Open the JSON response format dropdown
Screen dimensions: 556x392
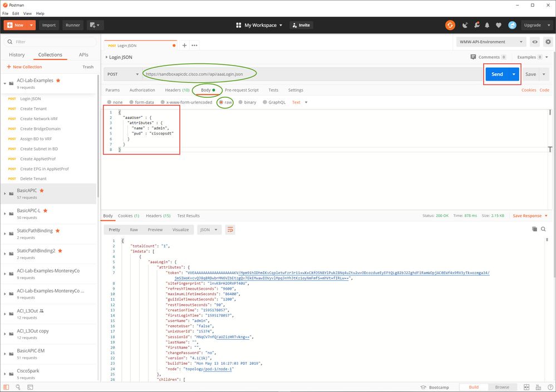point(209,230)
